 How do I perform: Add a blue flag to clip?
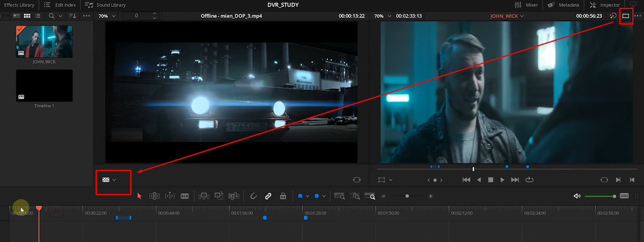pyautogui.click(x=300, y=196)
